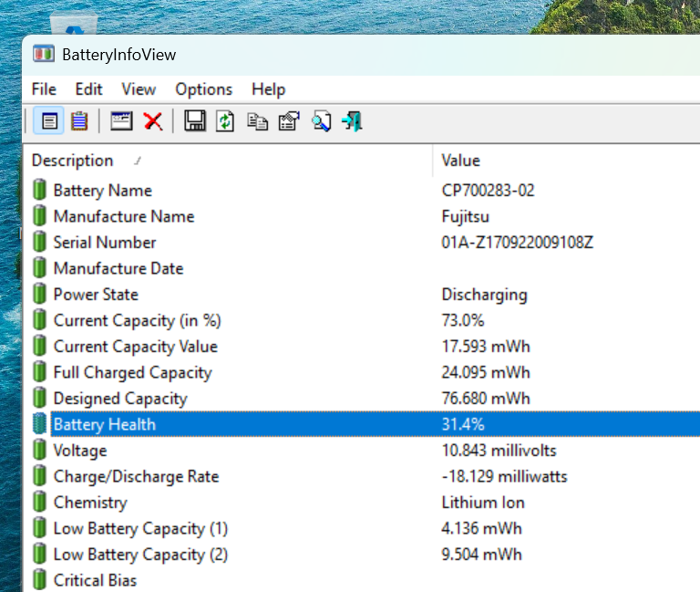Screen dimensions: 700x592
Task: Open the Properties window toolbar icon
Action: (121, 121)
